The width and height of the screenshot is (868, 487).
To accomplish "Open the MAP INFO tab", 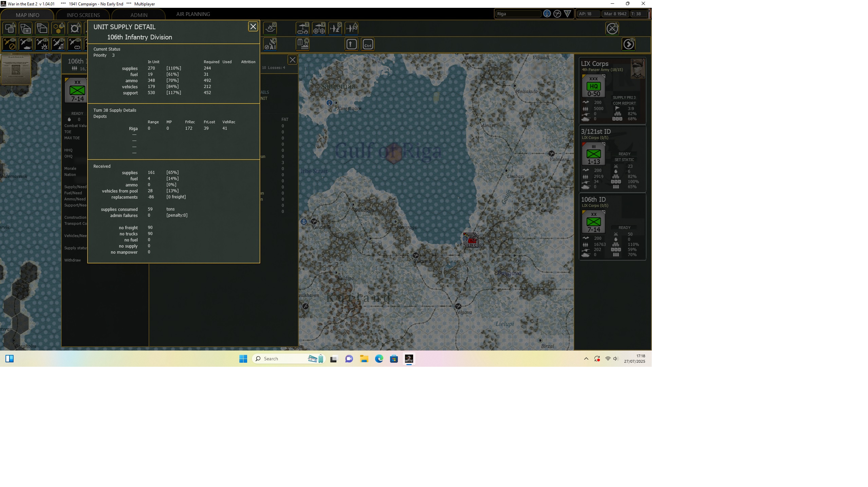I will click(x=27, y=15).
